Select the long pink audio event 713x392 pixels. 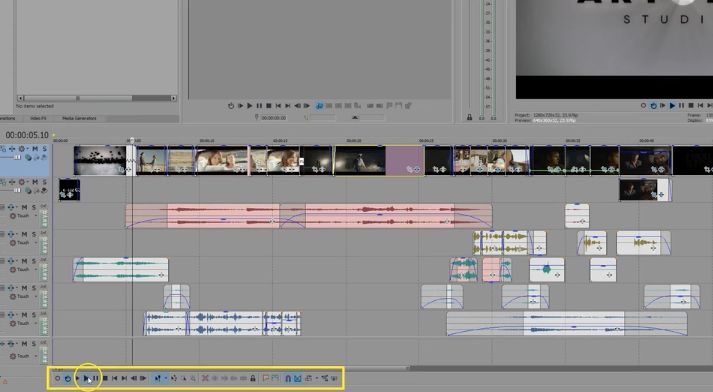coord(309,216)
